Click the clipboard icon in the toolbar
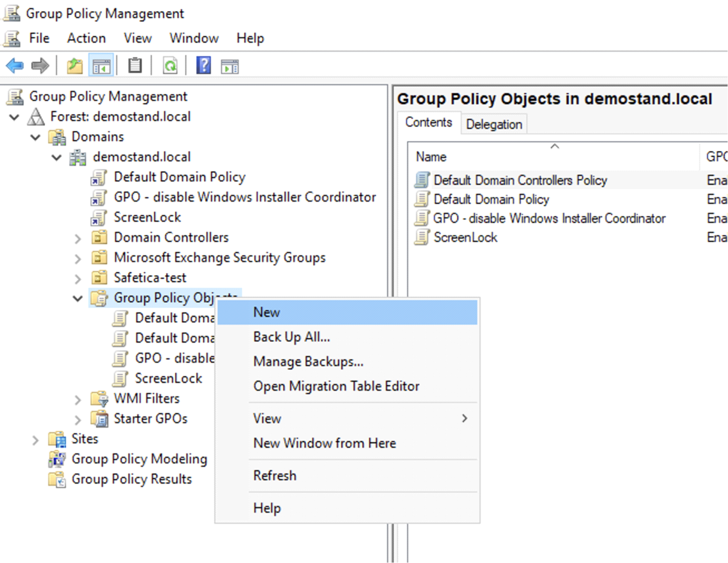Image resolution: width=728 pixels, height=563 pixels. pos(135,66)
